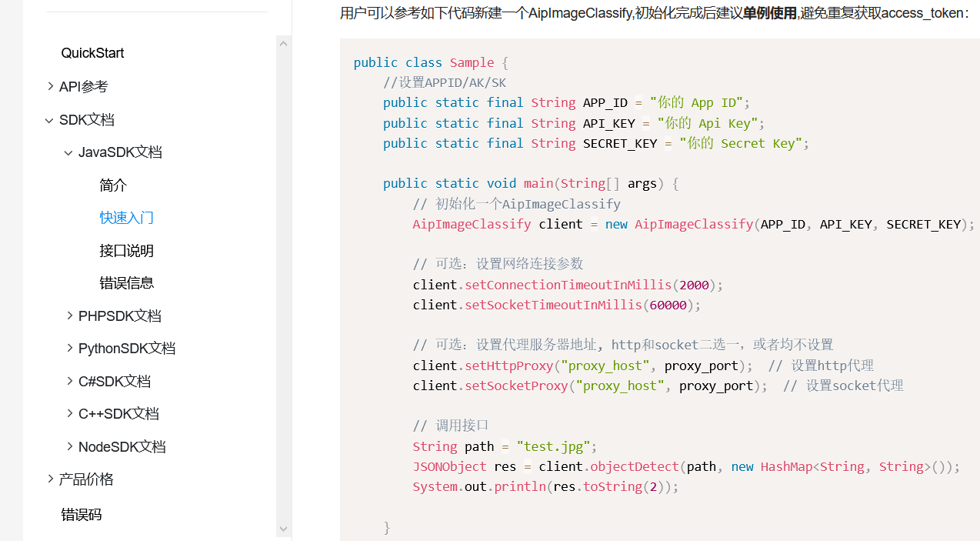Expand the PHPSDK文档 chevron

pos(70,316)
